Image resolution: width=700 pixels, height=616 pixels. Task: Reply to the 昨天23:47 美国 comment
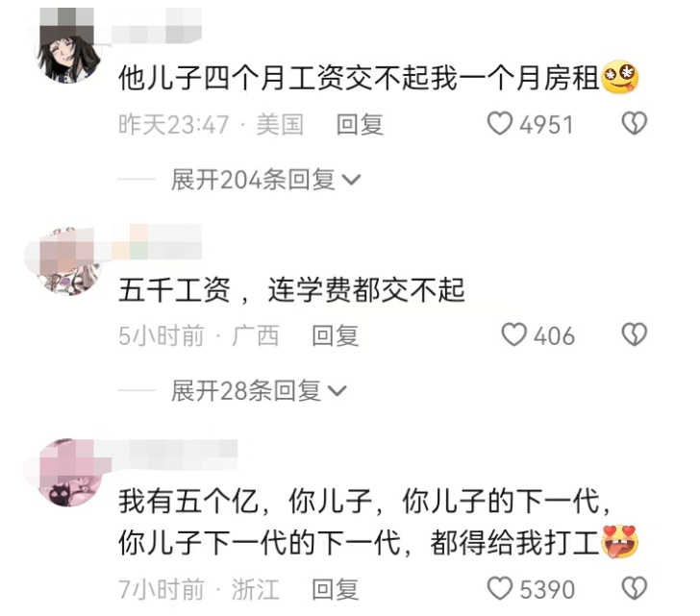click(360, 124)
